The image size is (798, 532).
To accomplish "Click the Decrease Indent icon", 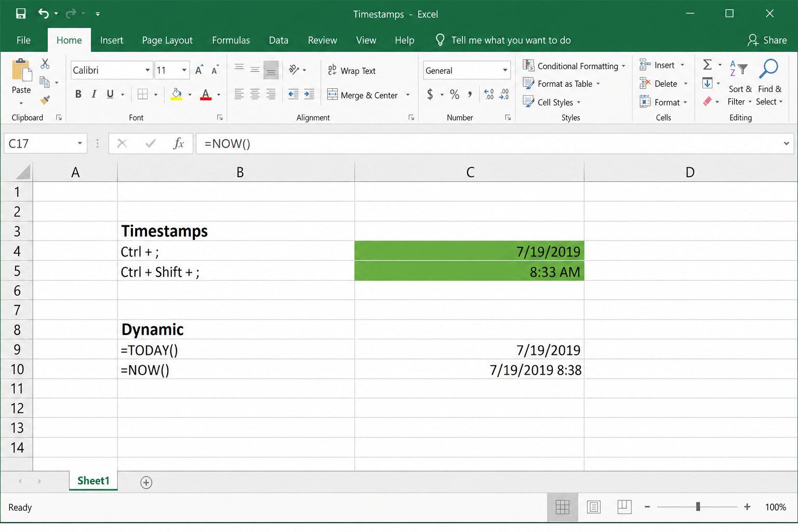I will 294,94.
